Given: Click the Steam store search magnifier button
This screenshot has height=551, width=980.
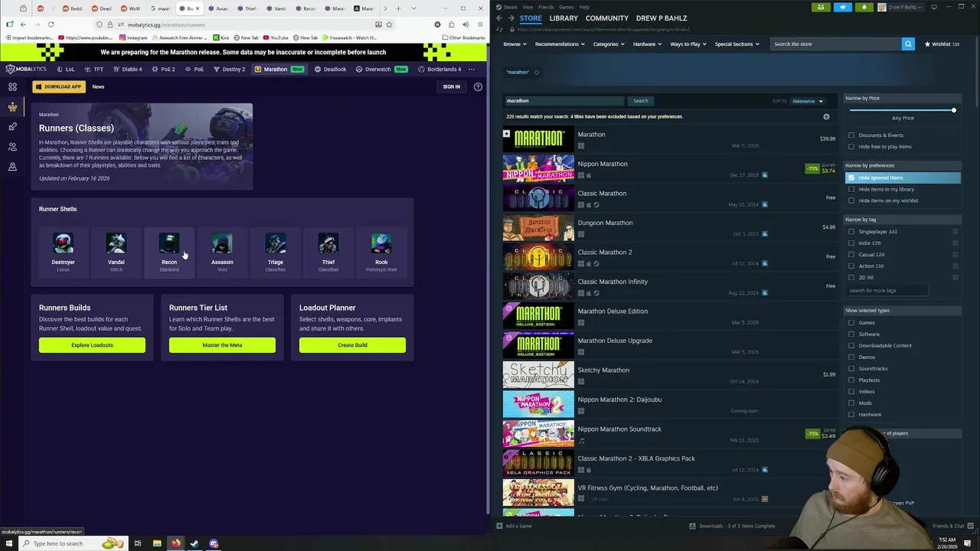Looking at the screenshot, I should tap(908, 44).
